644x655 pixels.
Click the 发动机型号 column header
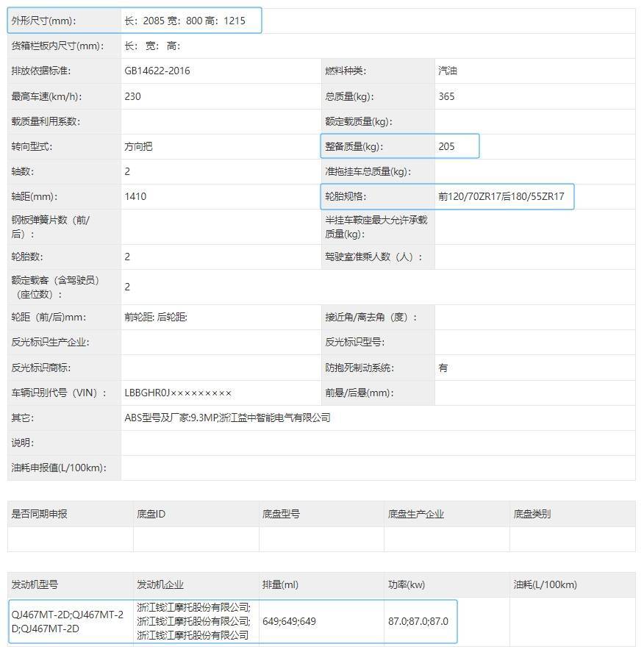[35, 585]
